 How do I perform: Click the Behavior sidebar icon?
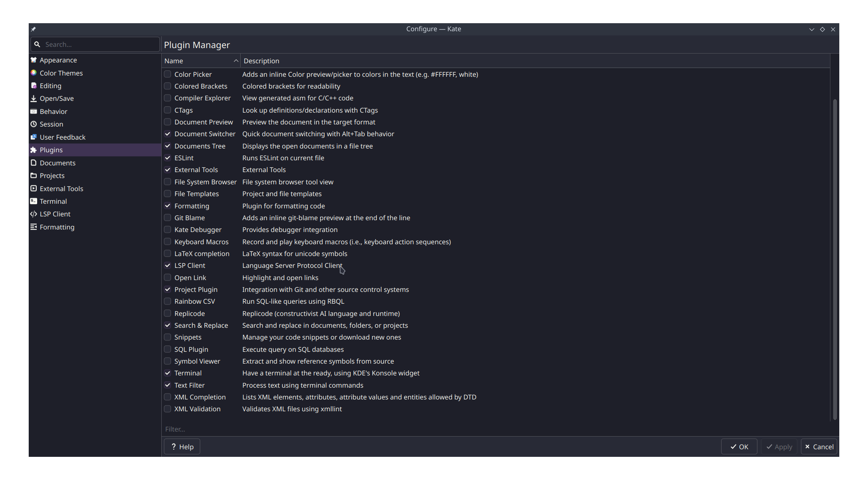pos(34,111)
